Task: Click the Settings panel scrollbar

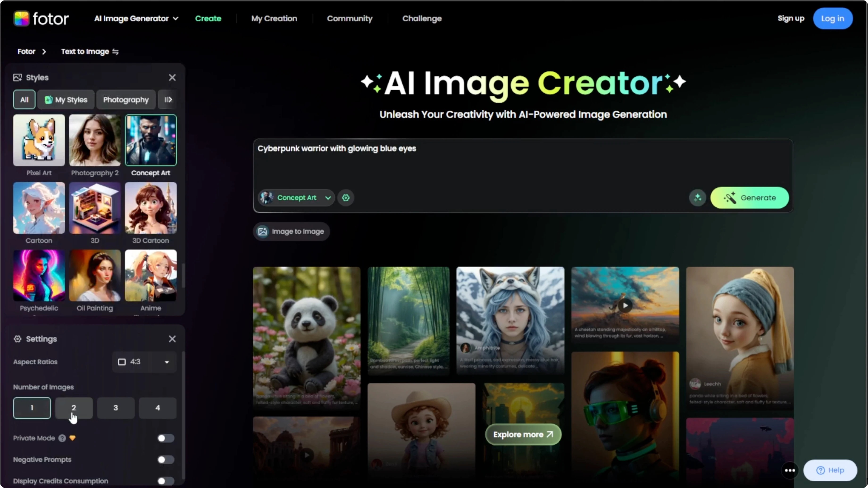Action: 183,415
